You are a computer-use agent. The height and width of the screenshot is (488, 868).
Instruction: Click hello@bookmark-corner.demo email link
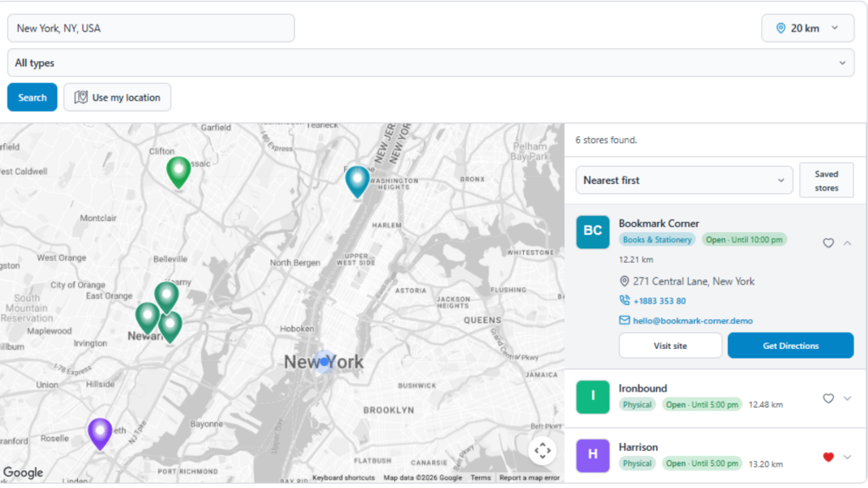coord(693,321)
